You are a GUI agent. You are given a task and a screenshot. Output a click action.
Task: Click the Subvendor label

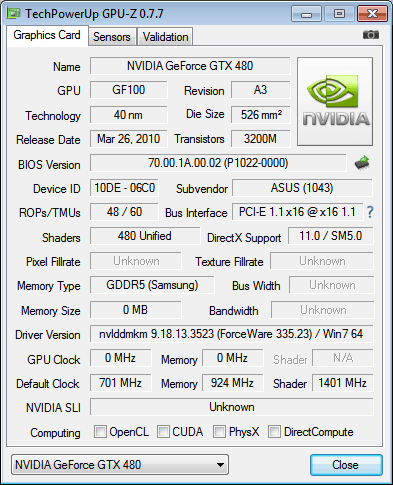tap(202, 189)
